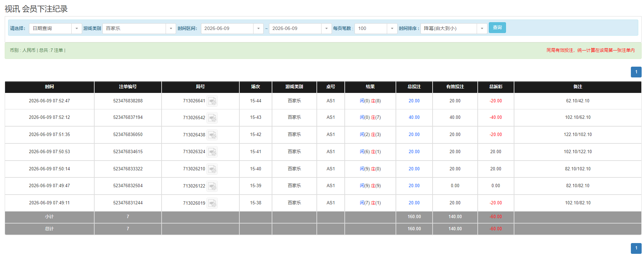
Task: Select payout -40.00 cell
Action: [x=496, y=117]
